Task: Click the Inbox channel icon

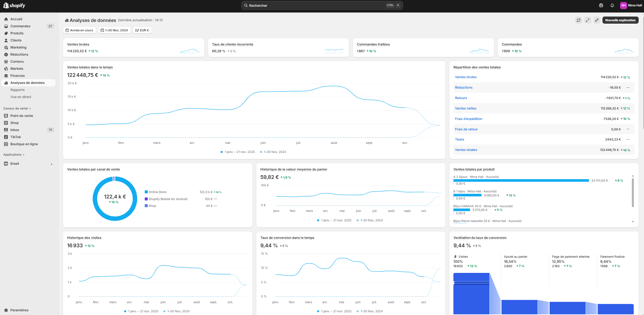Action: tap(6, 130)
